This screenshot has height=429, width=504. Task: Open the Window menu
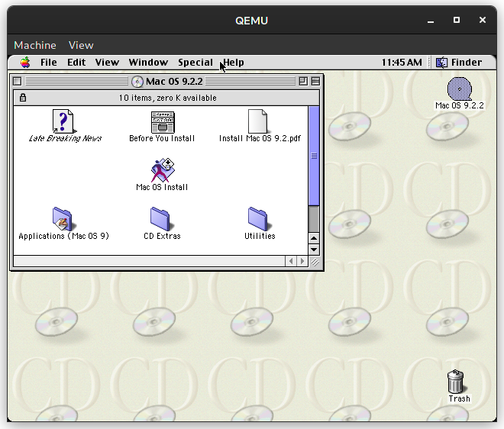(x=148, y=63)
